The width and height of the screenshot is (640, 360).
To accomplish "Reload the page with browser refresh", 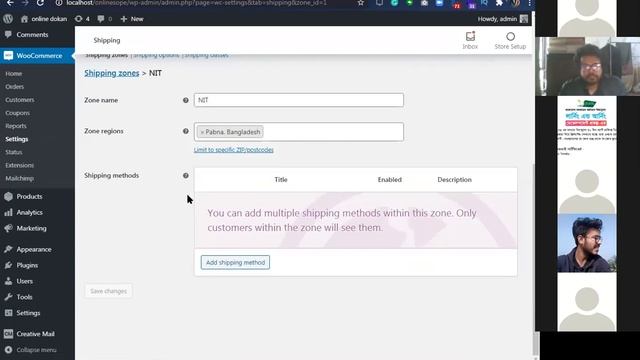I will 40,3.
